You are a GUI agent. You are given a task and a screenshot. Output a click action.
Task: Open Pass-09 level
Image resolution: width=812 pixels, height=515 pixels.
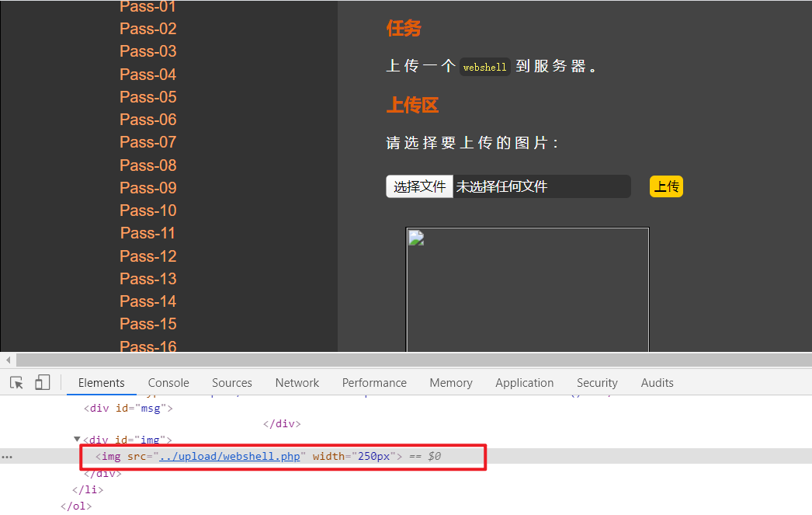[148, 187]
